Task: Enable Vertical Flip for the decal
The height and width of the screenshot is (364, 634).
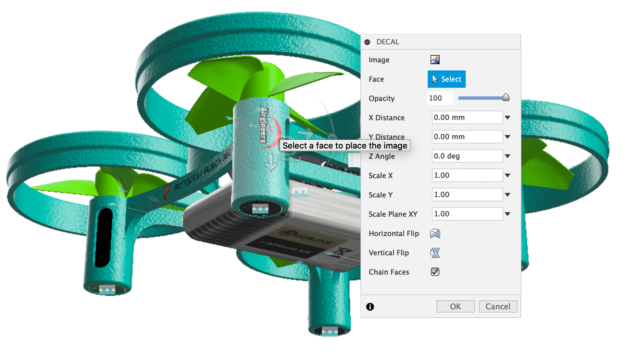Action: point(435,253)
